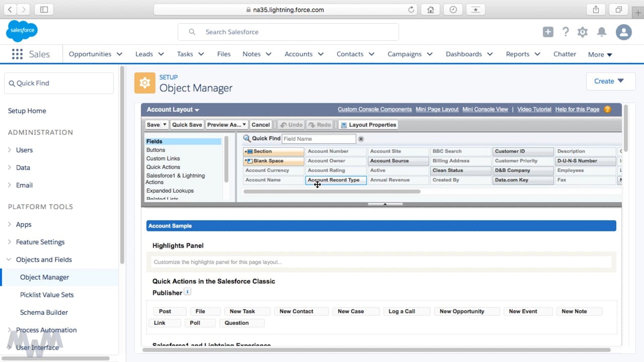Image resolution: width=644 pixels, height=362 pixels.
Task: Click the Quick Save button
Action: [x=187, y=125]
